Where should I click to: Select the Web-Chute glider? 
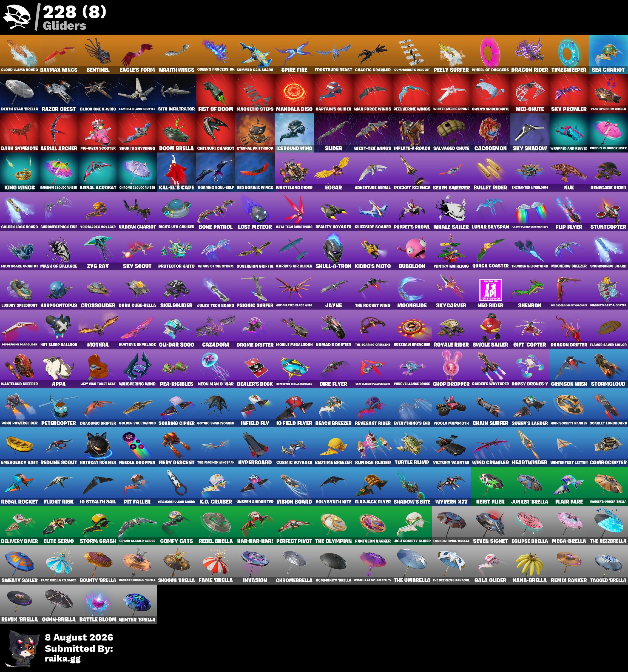coord(530,93)
